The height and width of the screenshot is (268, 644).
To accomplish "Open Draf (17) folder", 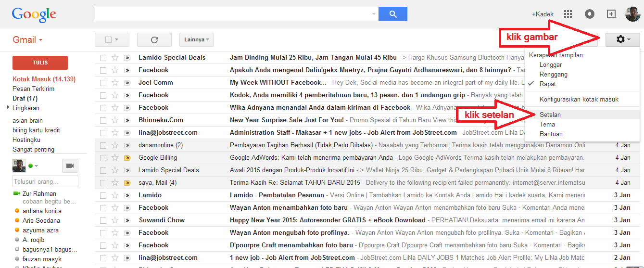I will [25, 99].
